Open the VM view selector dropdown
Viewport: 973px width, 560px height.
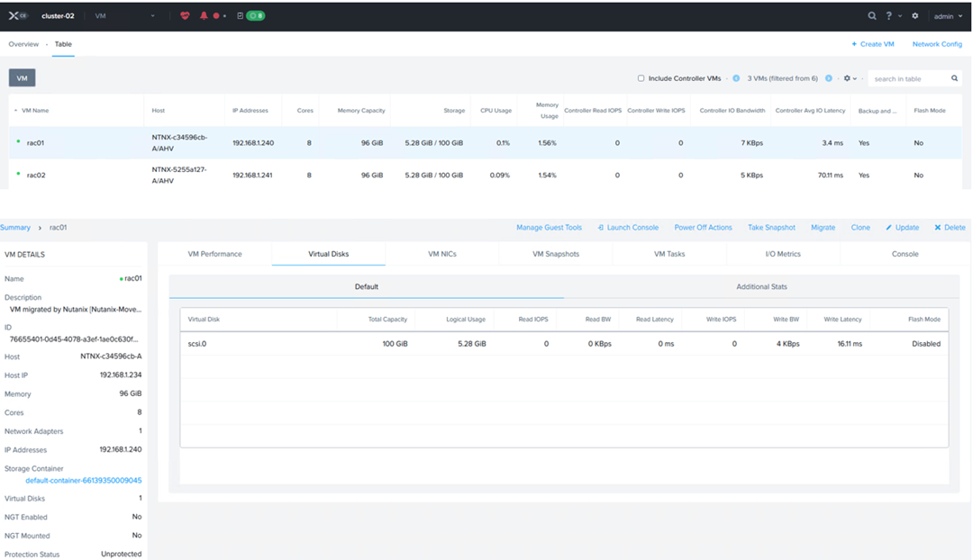point(124,16)
